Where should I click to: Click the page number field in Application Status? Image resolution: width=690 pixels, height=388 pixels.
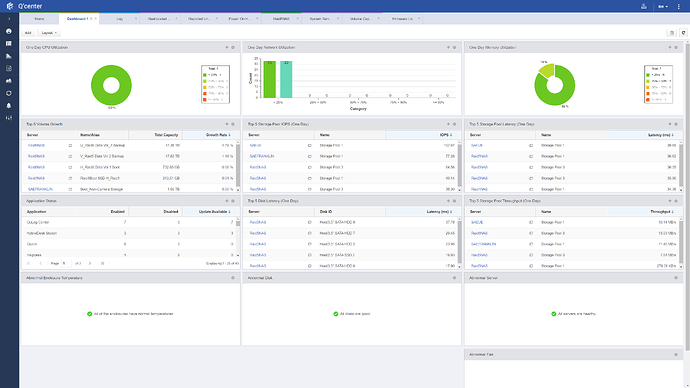click(x=66, y=264)
